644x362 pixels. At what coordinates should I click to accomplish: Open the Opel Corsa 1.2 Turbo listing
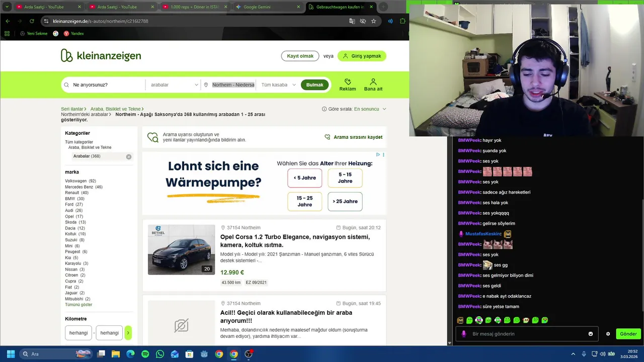(295, 241)
